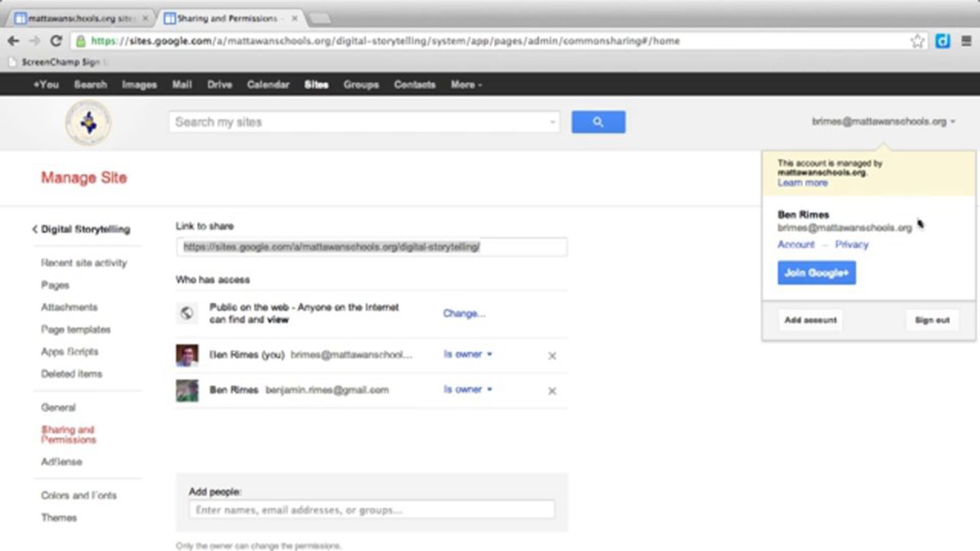Reload the page with refresh icon

coord(56,41)
